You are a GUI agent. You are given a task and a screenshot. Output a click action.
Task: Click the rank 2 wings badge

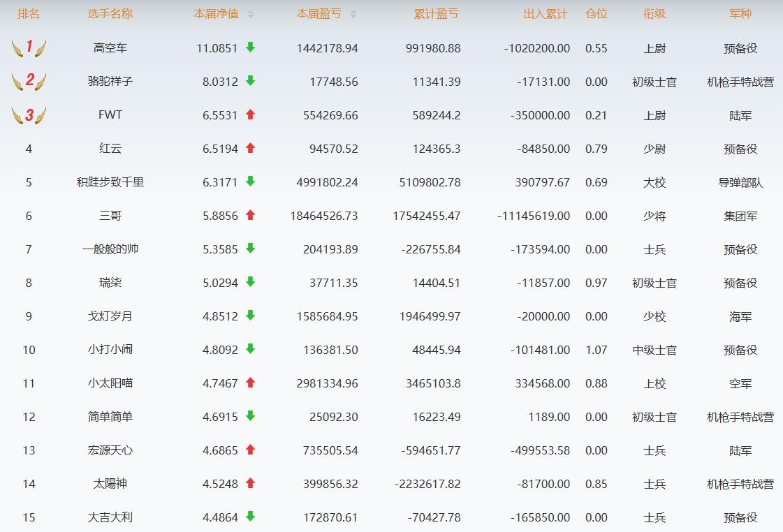(x=29, y=82)
